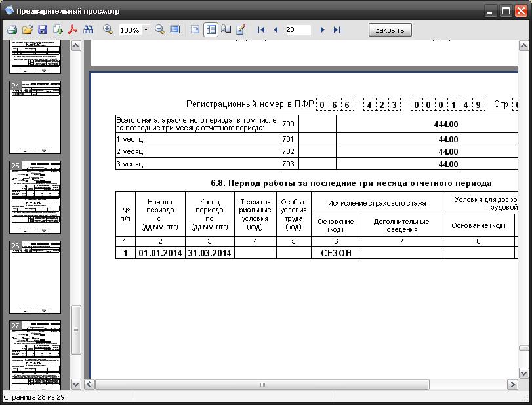The image size is (532, 405).
Task: Expand the 100% zoom dropdown
Action: click(146, 30)
